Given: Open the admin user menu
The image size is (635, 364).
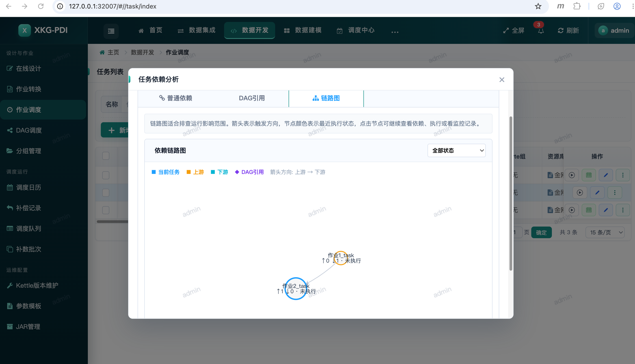Looking at the screenshot, I should [x=614, y=30].
